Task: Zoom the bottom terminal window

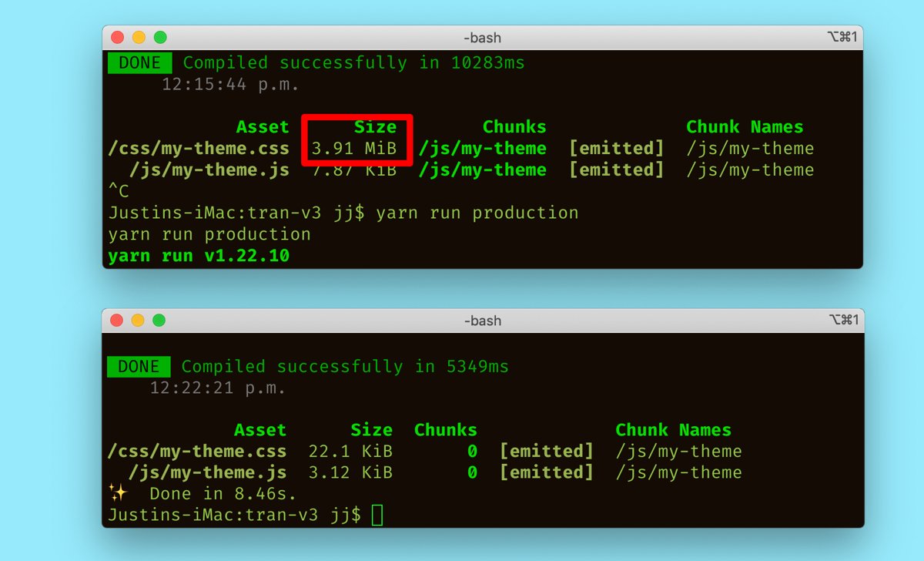Action: 159,320
